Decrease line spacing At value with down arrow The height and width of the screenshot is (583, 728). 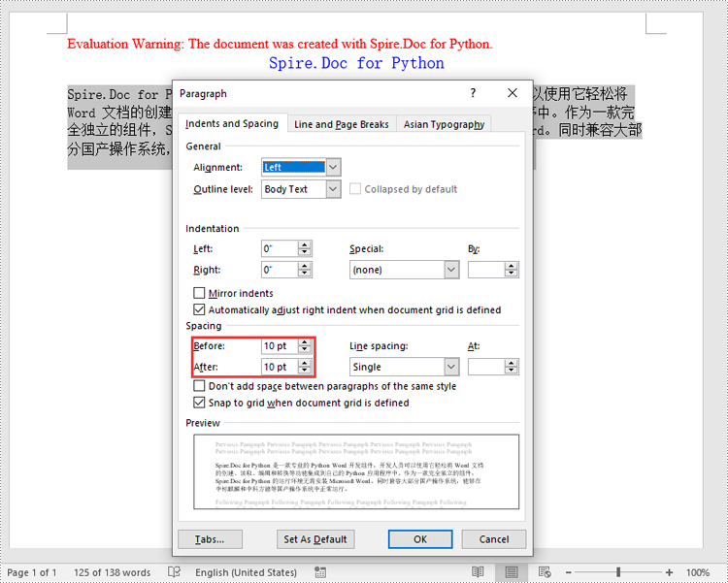pyautogui.click(x=512, y=371)
